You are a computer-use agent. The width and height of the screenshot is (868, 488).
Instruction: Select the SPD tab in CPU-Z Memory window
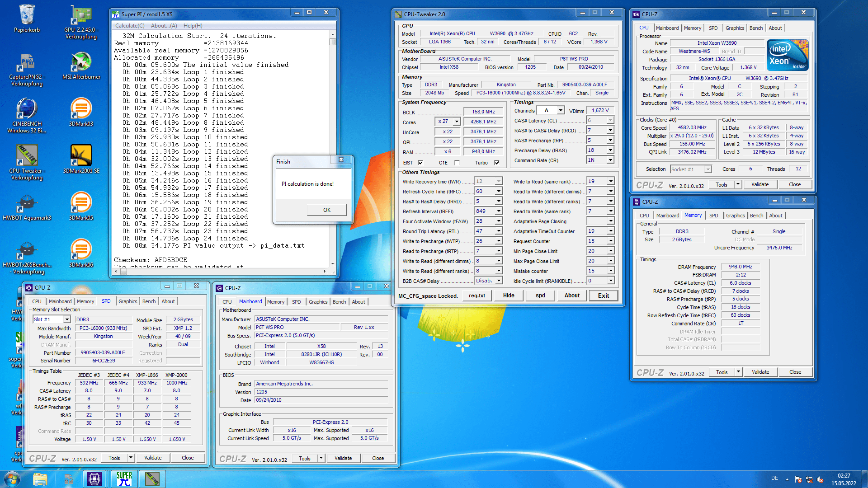(713, 216)
